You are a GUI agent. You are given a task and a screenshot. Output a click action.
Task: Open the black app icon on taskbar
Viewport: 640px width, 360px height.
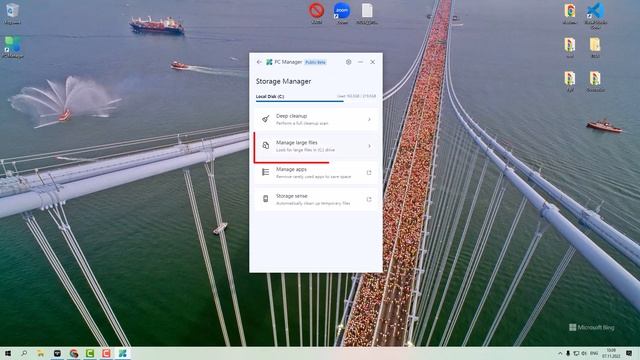click(x=57, y=353)
